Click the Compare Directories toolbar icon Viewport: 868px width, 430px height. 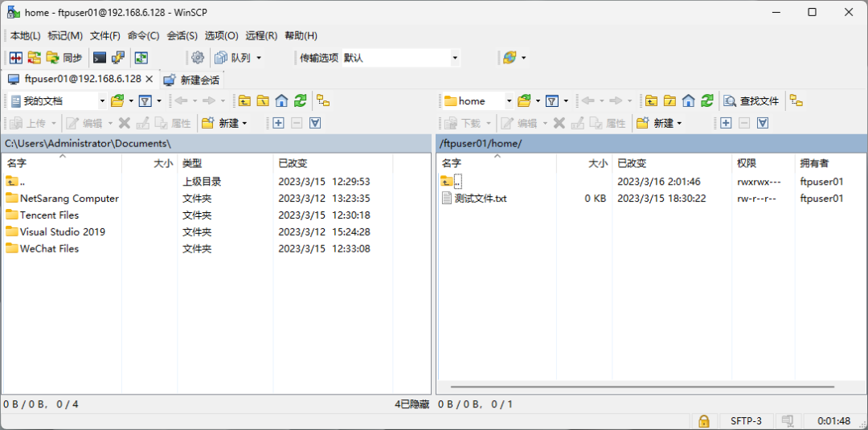coord(16,58)
